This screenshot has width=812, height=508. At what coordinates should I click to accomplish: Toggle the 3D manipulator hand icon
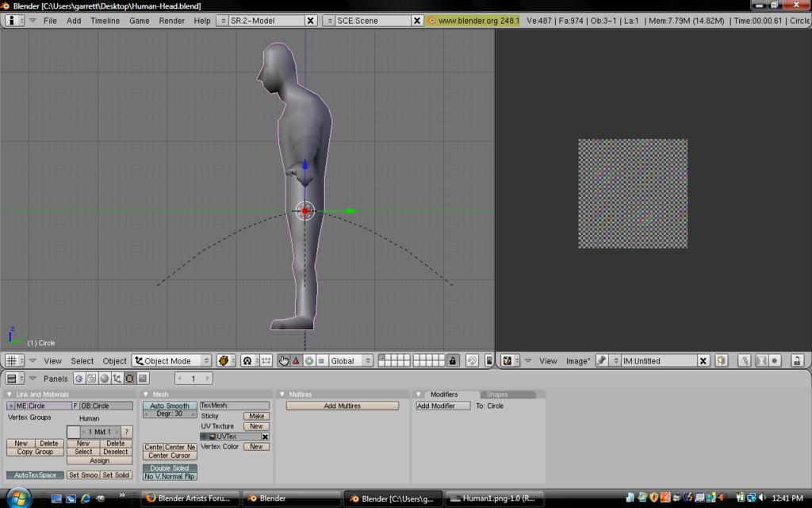pyautogui.click(x=283, y=361)
